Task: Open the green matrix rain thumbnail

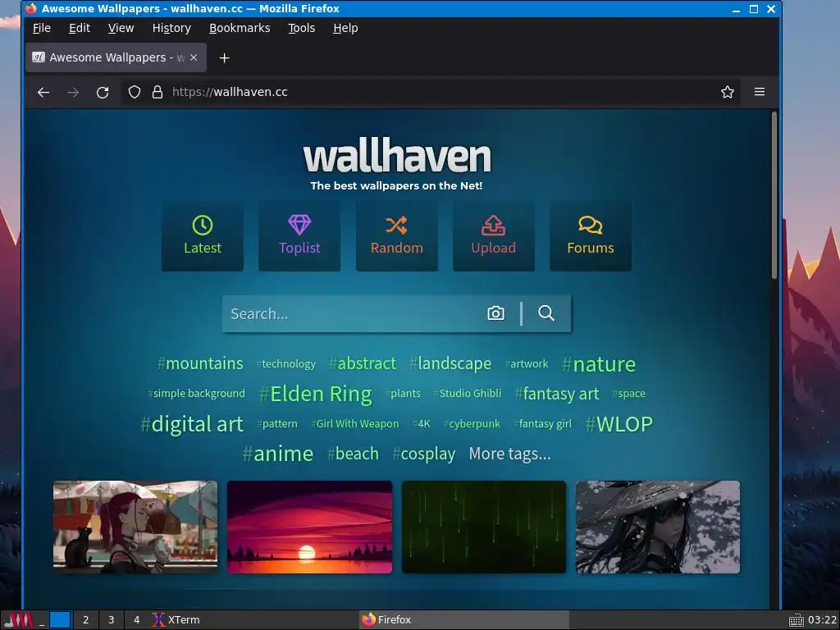Action: click(484, 527)
